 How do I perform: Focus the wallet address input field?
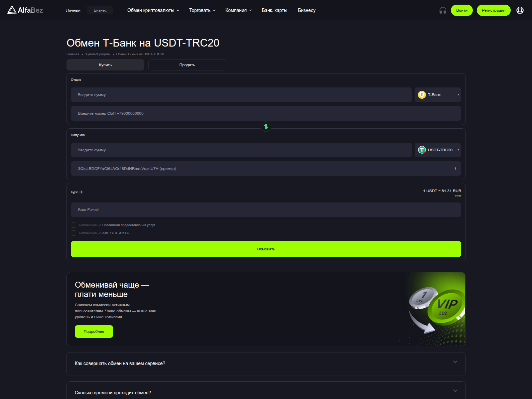(x=266, y=169)
